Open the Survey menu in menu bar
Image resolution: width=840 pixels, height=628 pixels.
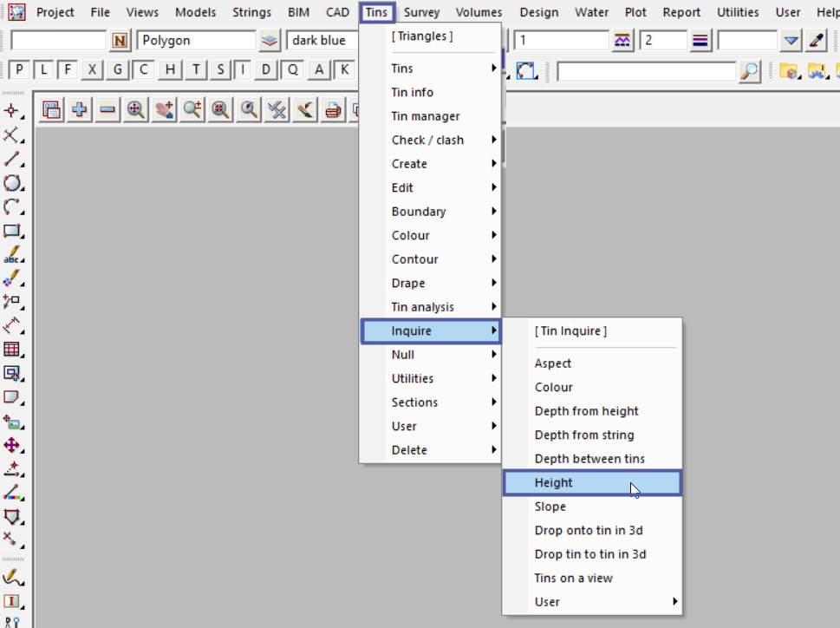(x=421, y=12)
